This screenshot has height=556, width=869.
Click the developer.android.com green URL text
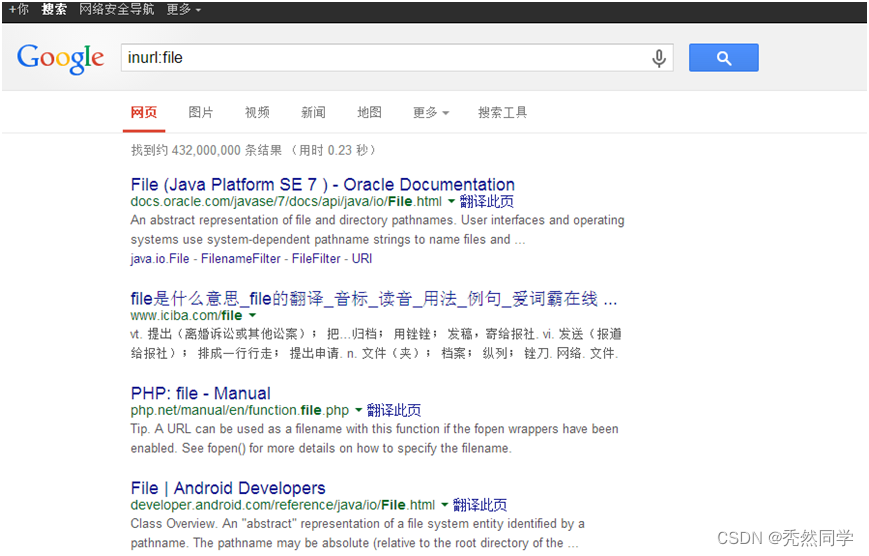point(283,505)
